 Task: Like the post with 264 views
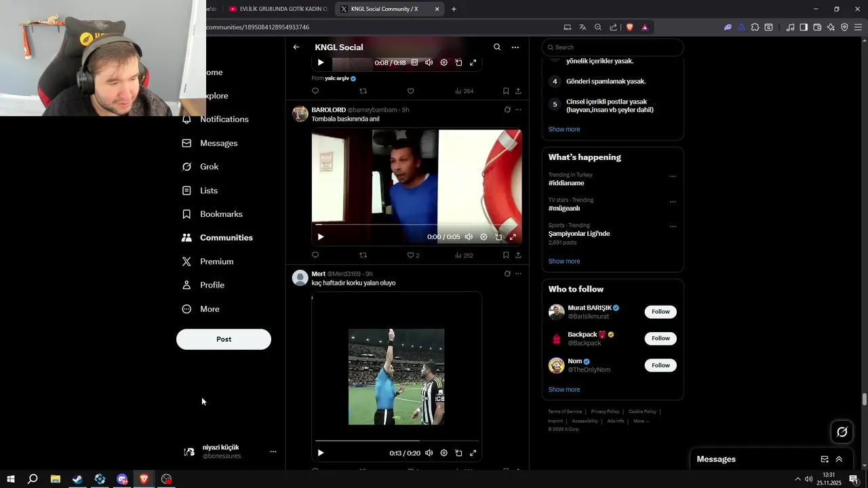click(x=410, y=91)
